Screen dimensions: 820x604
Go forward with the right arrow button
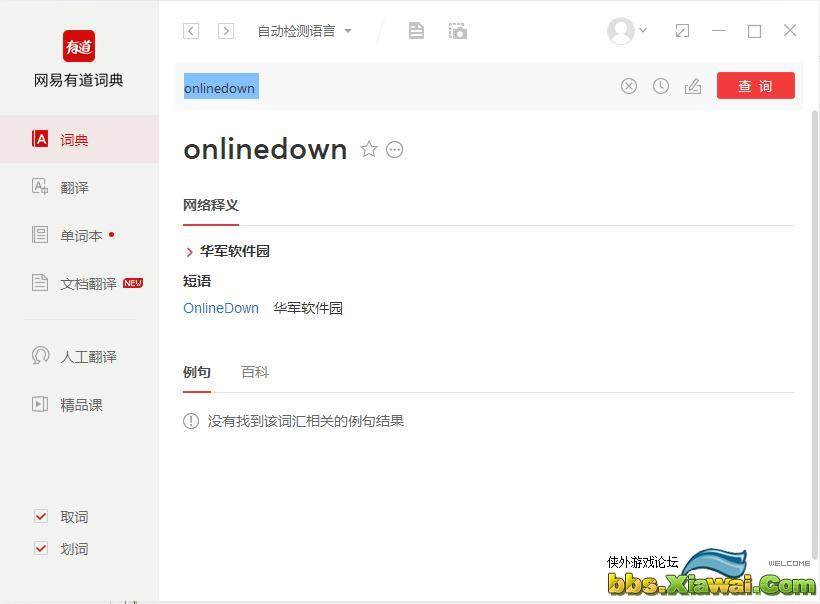tap(226, 31)
